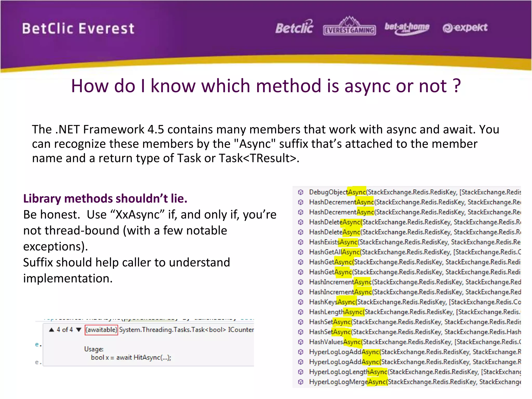Show previous overload with up arrow
The image size is (532, 399).
(x=51, y=330)
